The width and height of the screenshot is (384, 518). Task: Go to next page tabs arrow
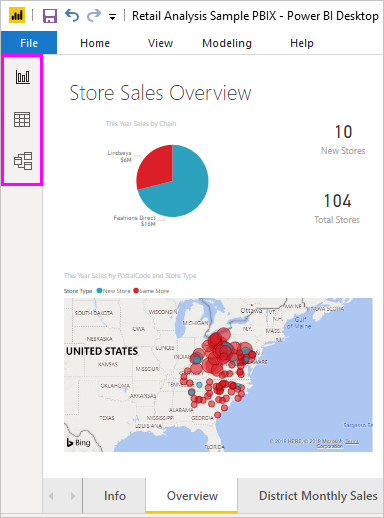73,496
